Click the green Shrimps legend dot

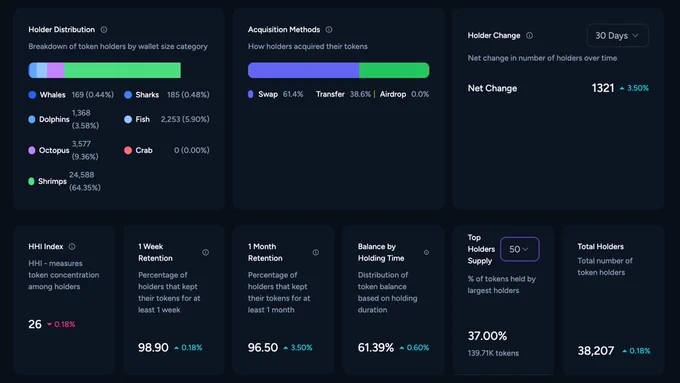31,181
